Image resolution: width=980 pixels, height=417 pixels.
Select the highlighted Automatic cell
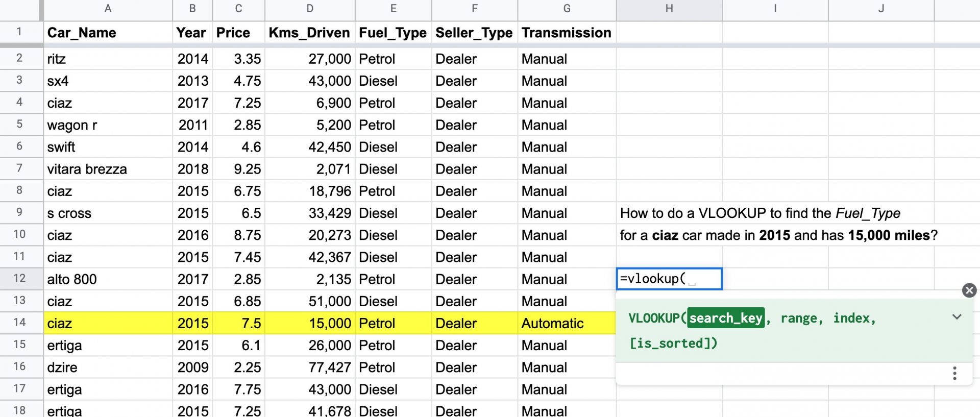(x=567, y=323)
